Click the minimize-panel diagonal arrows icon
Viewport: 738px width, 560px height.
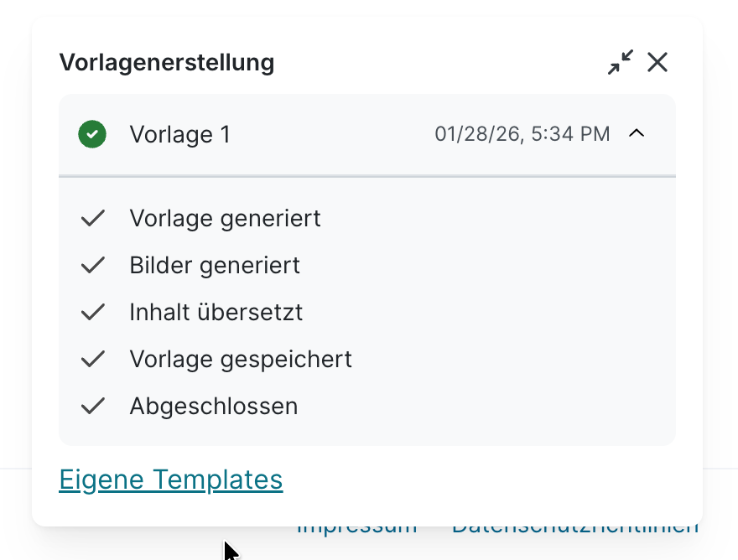[x=620, y=62]
